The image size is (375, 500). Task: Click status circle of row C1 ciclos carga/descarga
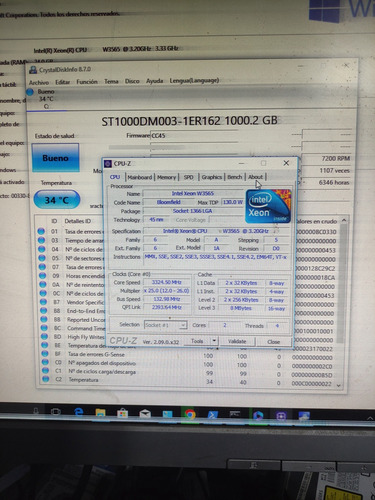(x=45, y=371)
